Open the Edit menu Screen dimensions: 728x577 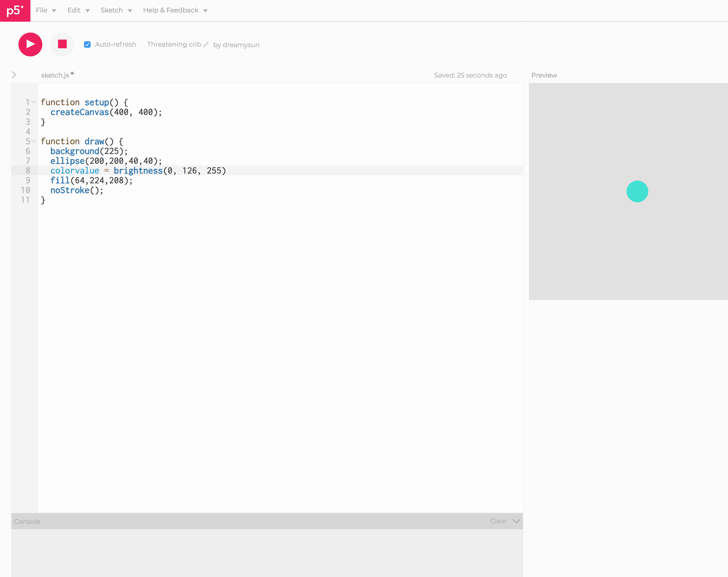pos(74,10)
